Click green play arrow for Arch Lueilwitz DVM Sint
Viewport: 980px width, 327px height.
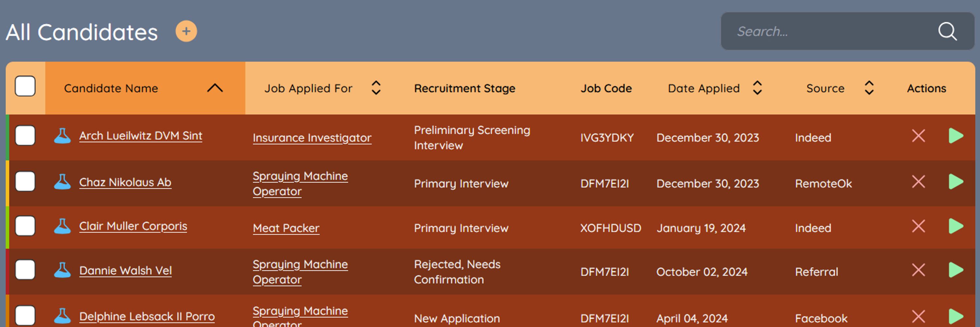click(955, 136)
